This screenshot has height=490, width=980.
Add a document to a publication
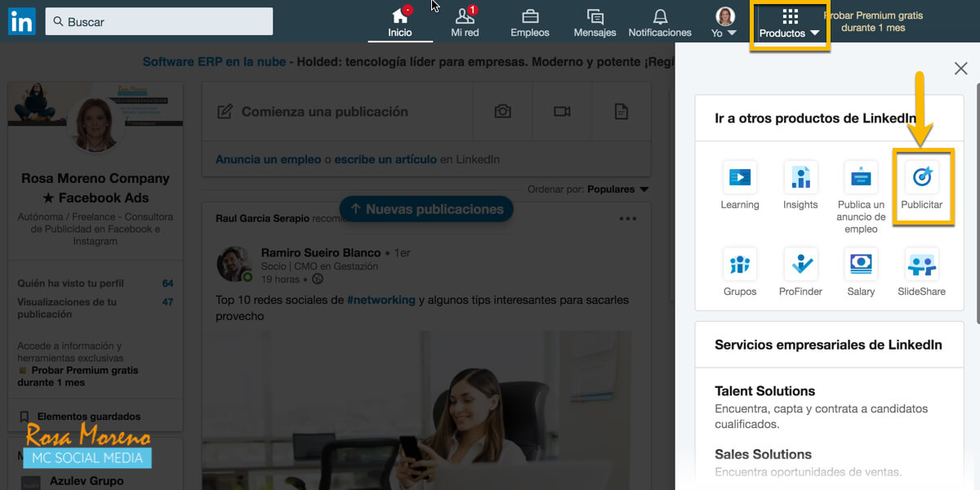623,112
